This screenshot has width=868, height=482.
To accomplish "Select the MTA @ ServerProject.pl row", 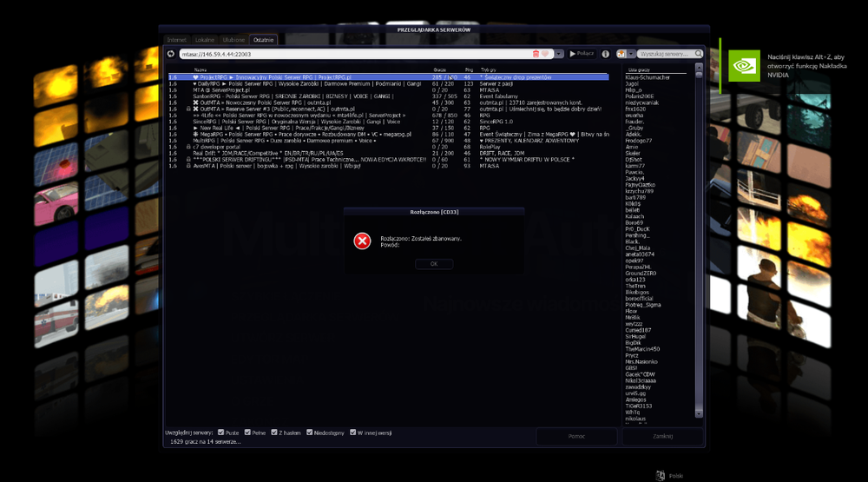I will (388, 89).
